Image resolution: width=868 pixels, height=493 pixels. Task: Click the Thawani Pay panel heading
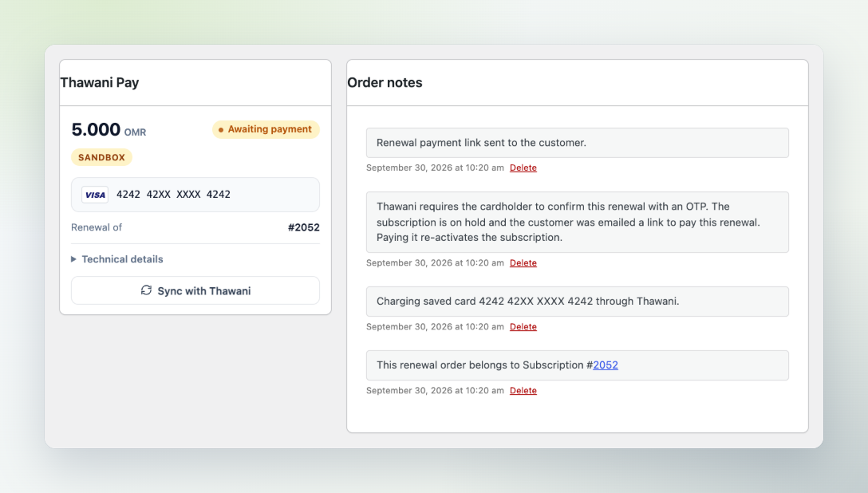tap(100, 82)
